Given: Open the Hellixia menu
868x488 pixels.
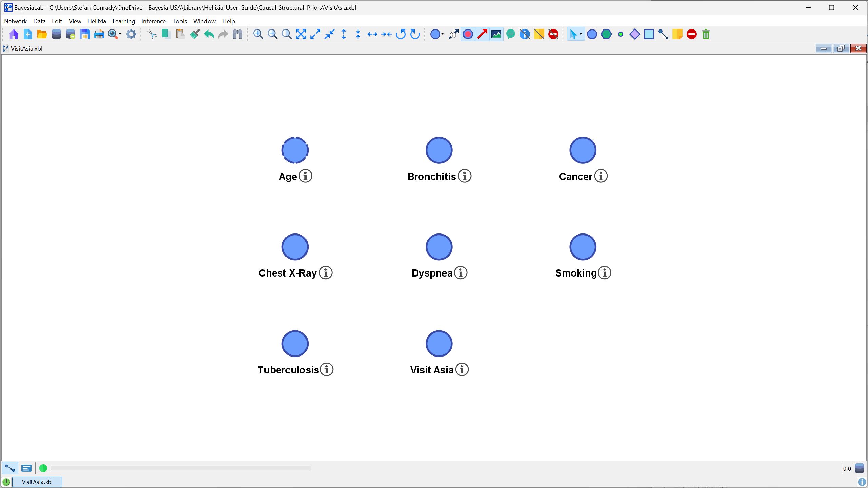Looking at the screenshot, I should [97, 21].
